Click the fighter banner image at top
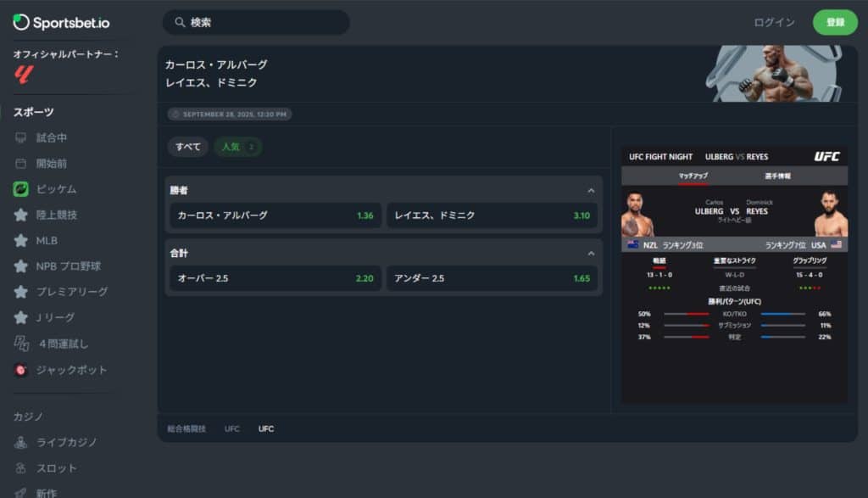 coord(774,74)
